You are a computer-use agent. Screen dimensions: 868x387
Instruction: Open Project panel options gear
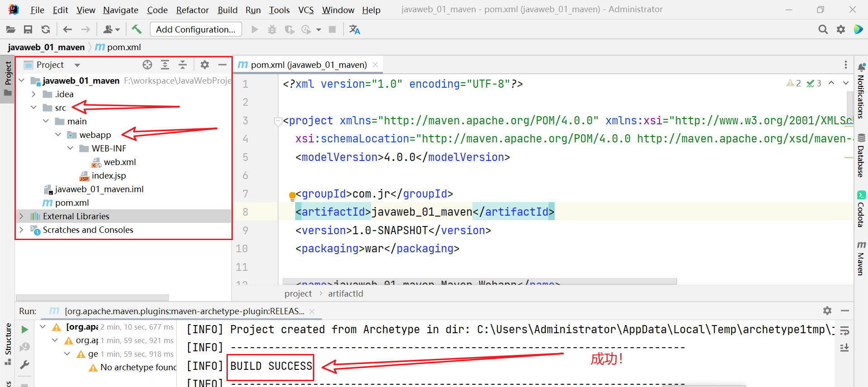(x=205, y=65)
